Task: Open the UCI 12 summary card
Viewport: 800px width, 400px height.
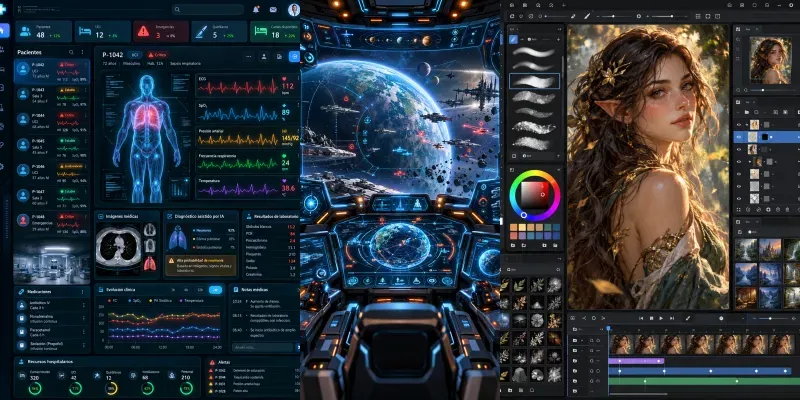Action: [103, 32]
